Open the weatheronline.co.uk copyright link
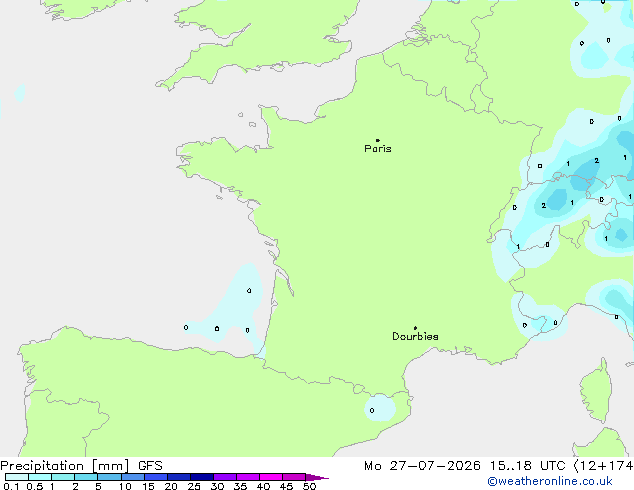Screen dimensions: 634x490 tap(550, 481)
